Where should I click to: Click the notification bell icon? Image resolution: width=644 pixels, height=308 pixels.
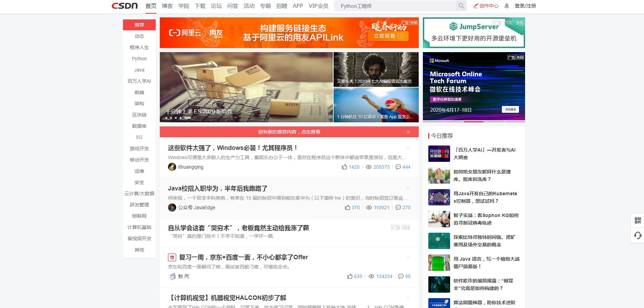(507, 6)
